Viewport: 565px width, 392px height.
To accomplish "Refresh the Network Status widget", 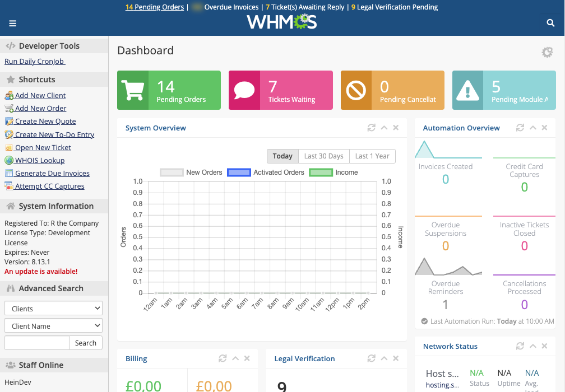I will pyautogui.click(x=520, y=346).
